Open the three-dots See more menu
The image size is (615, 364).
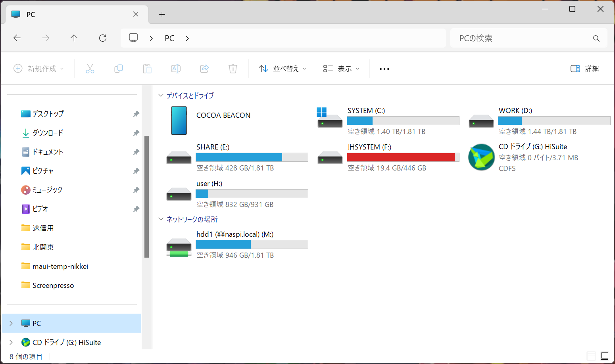click(x=384, y=69)
